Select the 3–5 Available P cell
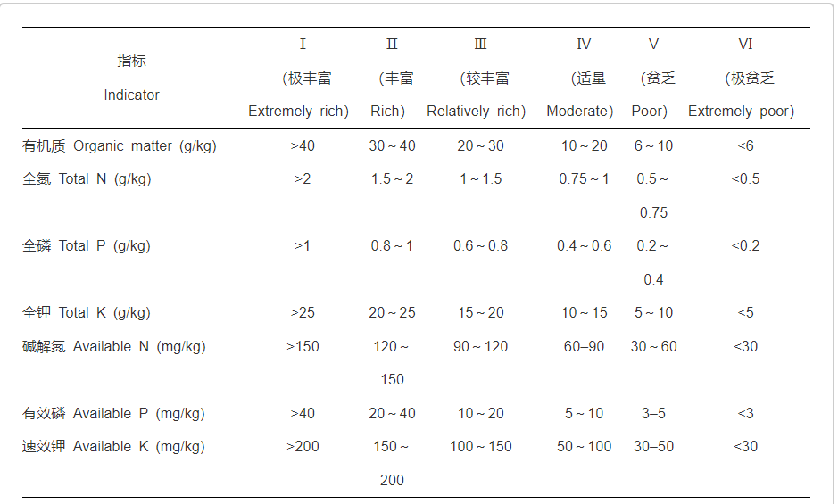 click(x=653, y=414)
